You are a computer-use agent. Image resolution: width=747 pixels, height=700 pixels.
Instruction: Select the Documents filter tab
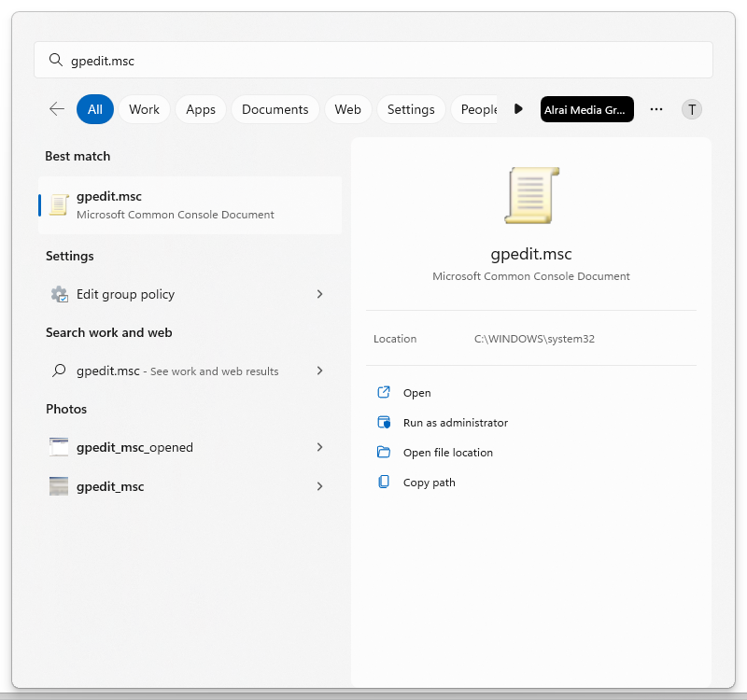275,109
